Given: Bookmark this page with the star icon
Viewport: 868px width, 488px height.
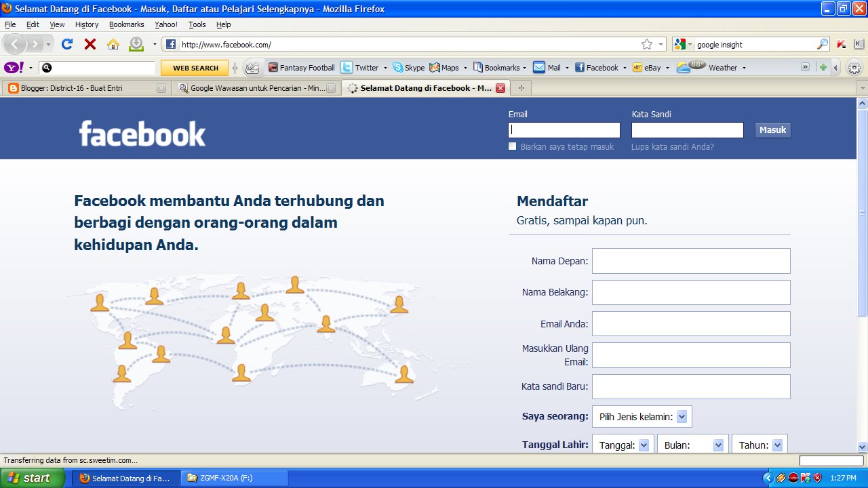Looking at the screenshot, I should [x=647, y=44].
